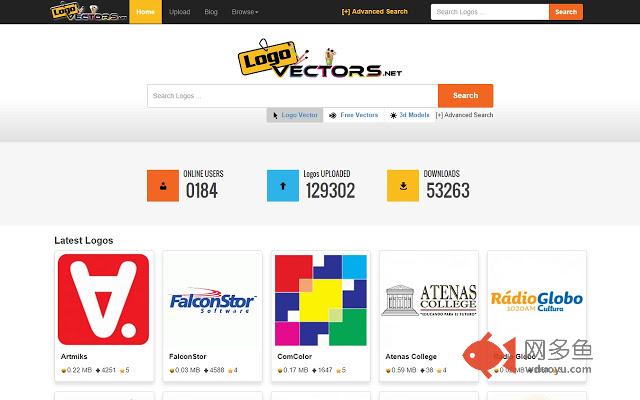Expand Advanced Search below the main search bar

pos(464,115)
